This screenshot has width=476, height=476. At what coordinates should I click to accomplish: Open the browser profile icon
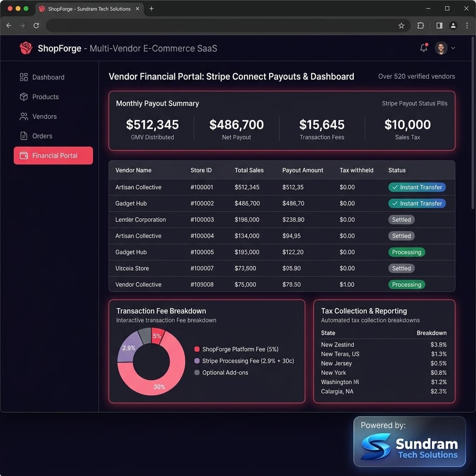[453, 26]
